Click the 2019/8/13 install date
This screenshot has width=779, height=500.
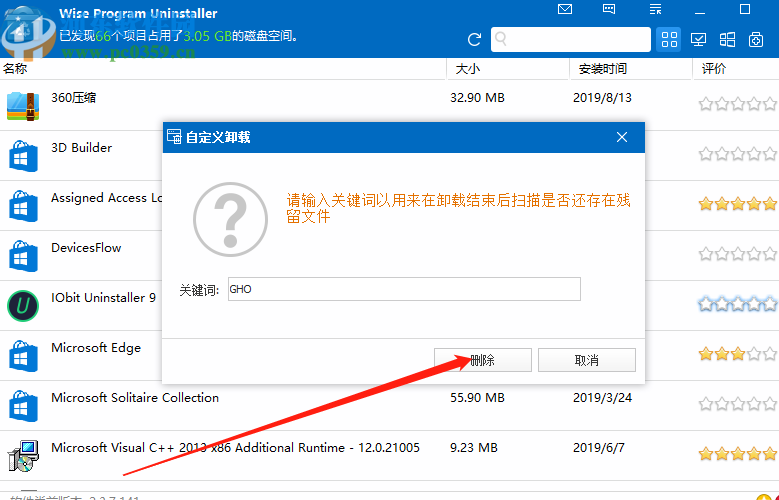tap(602, 98)
